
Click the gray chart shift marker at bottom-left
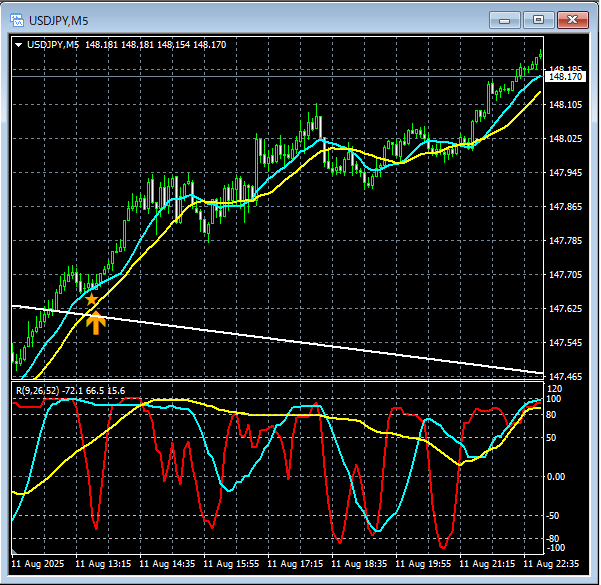tap(14, 552)
